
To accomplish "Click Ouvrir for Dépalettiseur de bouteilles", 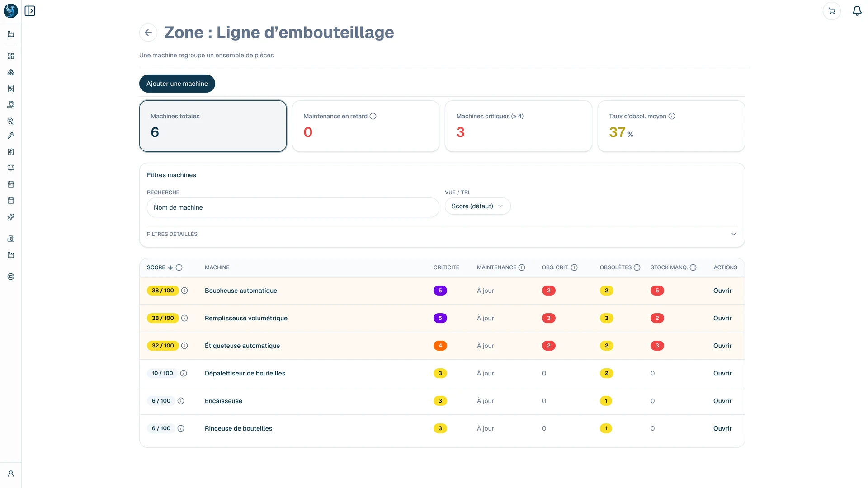I will [722, 373].
